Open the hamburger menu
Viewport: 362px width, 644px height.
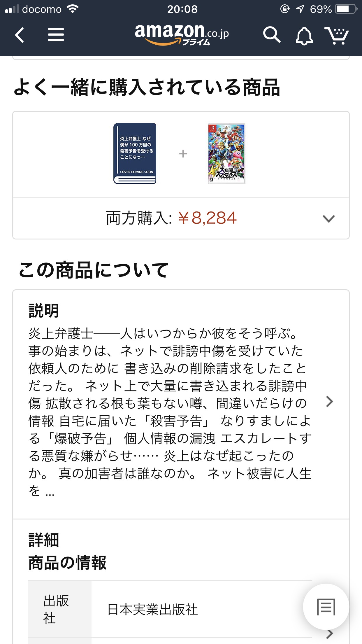point(56,35)
